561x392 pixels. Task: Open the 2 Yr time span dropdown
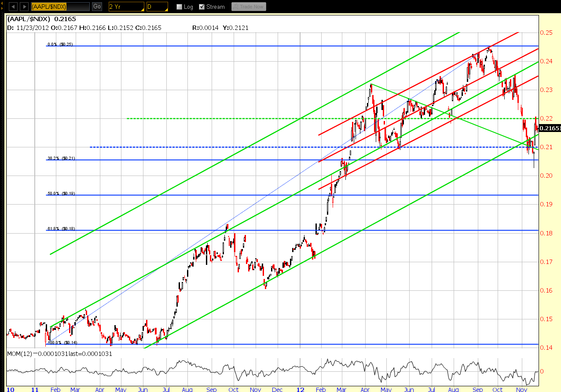coord(126,7)
